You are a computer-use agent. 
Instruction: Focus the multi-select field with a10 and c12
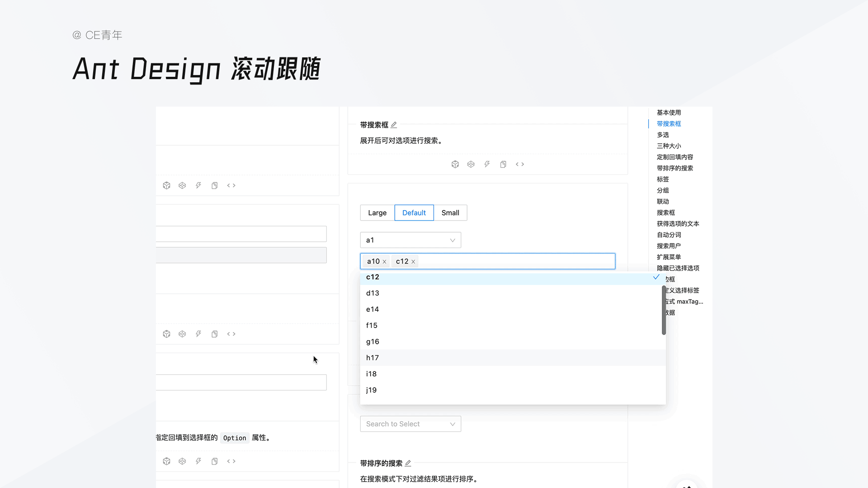click(x=488, y=261)
